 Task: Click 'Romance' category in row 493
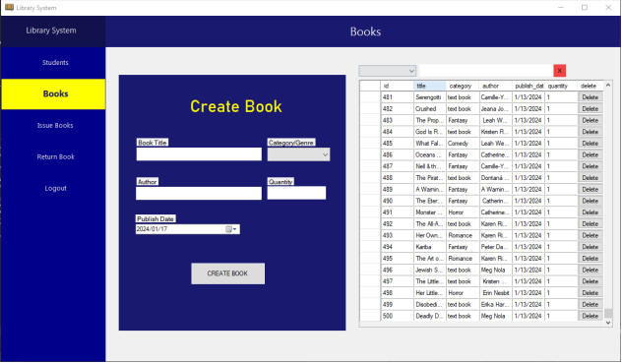pyautogui.click(x=463, y=235)
